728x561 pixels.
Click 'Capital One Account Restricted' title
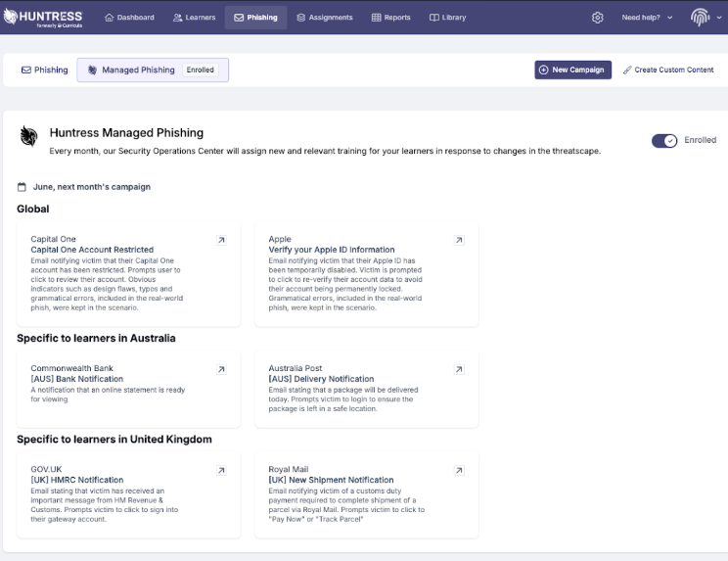pos(92,250)
